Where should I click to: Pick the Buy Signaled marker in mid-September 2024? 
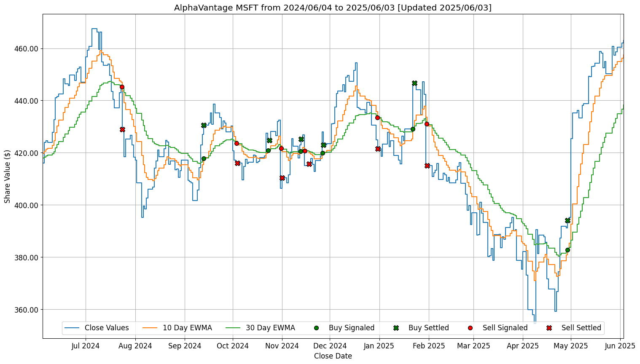pos(204,158)
